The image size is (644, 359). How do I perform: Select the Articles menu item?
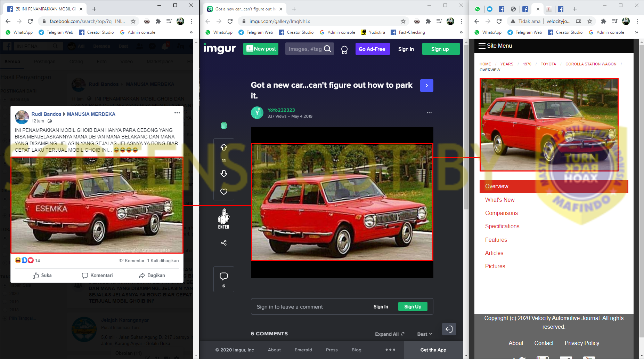(494, 253)
